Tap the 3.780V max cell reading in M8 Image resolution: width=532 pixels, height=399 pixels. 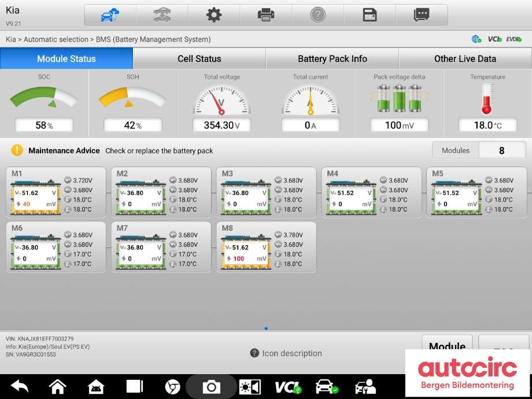pyautogui.click(x=293, y=235)
